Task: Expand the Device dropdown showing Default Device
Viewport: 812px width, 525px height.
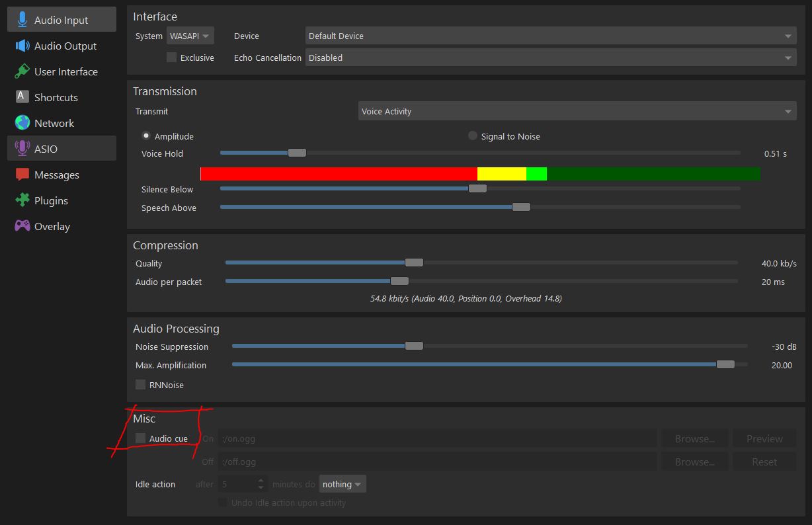Action: [551, 36]
